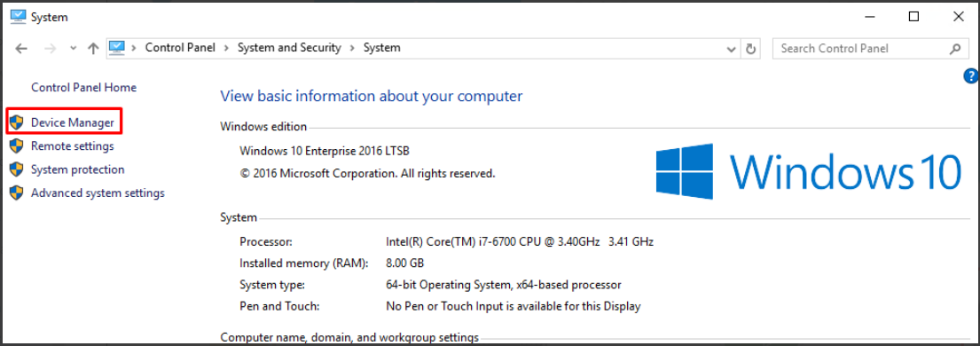Image resolution: width=980 pixels, height=346 pixels.
Task: Expand the chevron before Control Panel breadcrumb
Action: (x=135, y=48)
